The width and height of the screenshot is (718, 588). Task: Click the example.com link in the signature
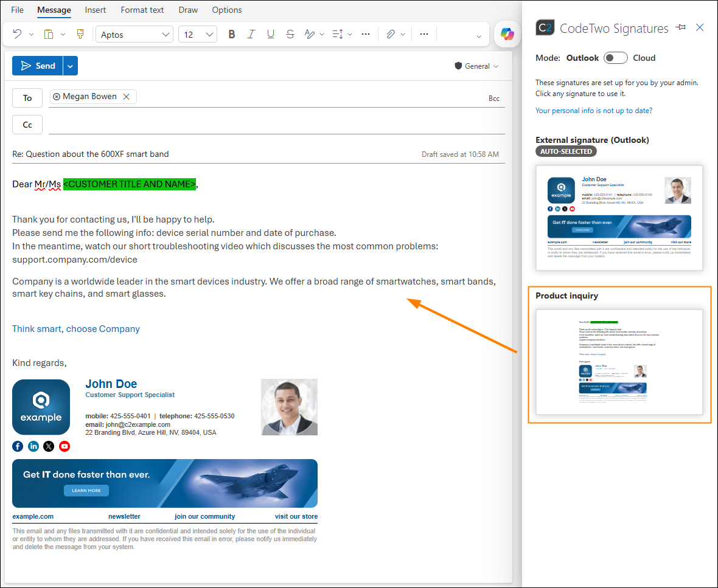click(33, 516)
